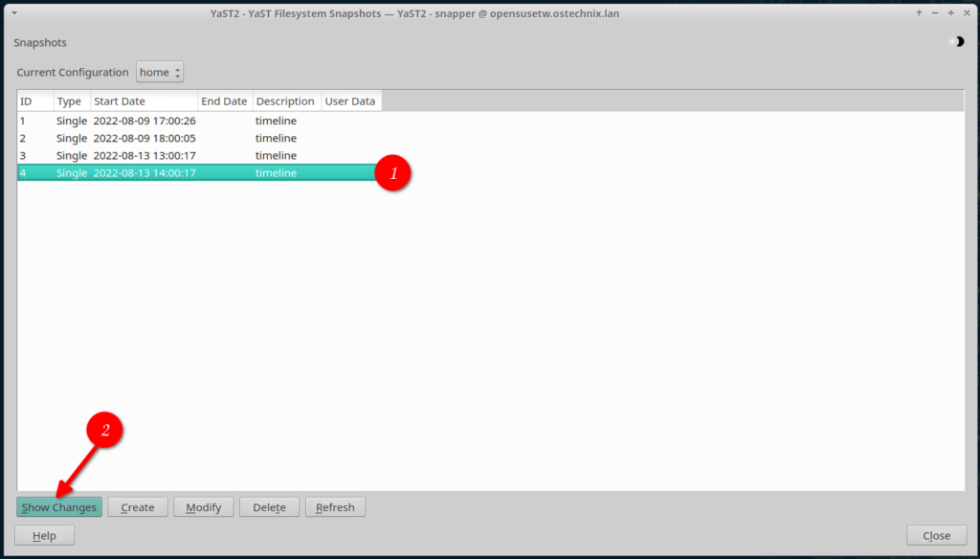Close the Snapshots manager
Image resolution: width=980 pixels, height=559 pixels.
tap(935, 535)
